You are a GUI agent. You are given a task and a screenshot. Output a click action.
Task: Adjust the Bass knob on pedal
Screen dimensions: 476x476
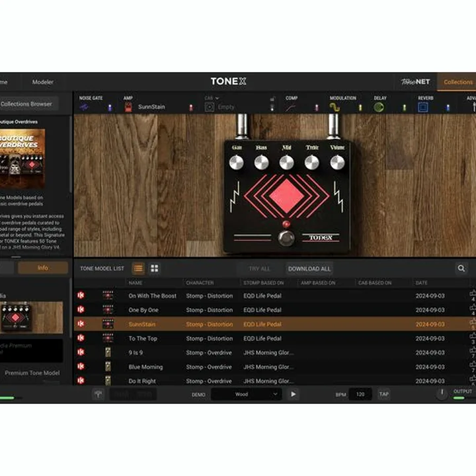point(261,163)
